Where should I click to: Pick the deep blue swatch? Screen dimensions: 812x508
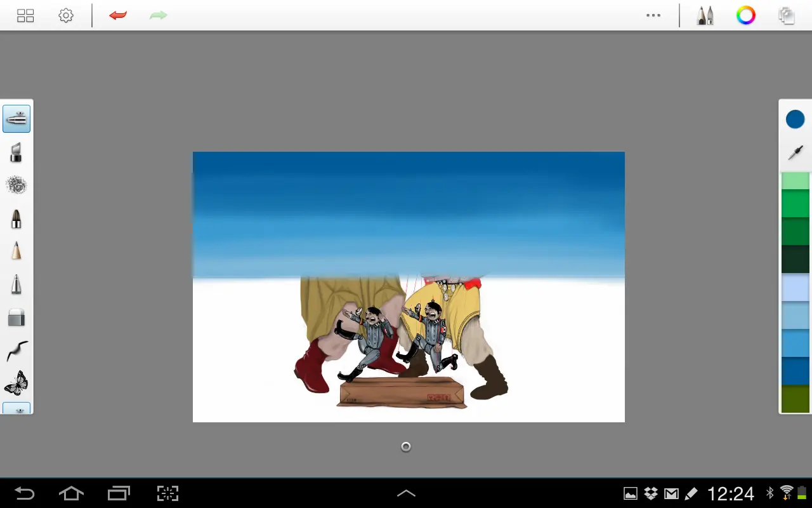(796, 371)
